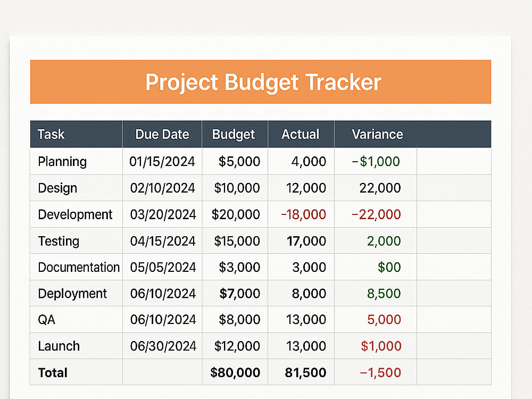Click Launch's 13,000 actual cell

[301, 346]
